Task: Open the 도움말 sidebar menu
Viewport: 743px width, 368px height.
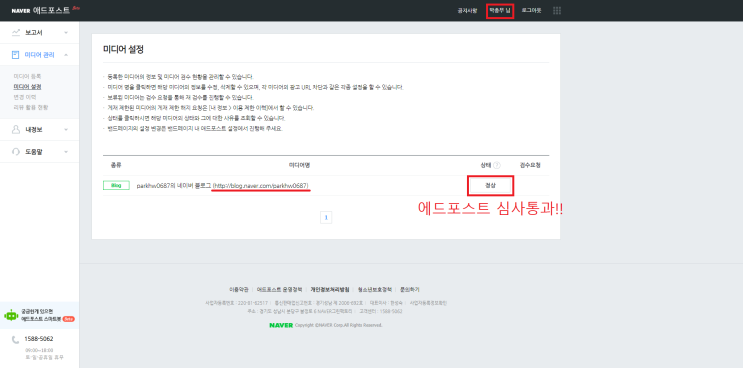Action: tap(39, 152)
